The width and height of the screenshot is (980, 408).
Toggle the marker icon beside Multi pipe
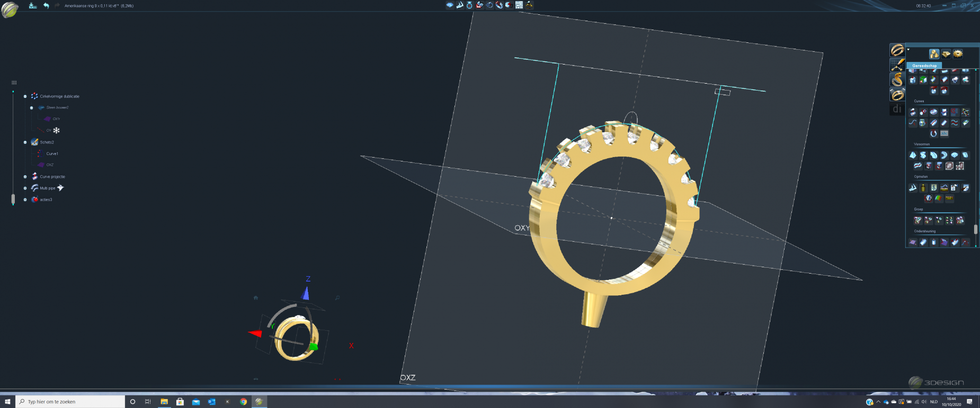[x=60, y=188]
